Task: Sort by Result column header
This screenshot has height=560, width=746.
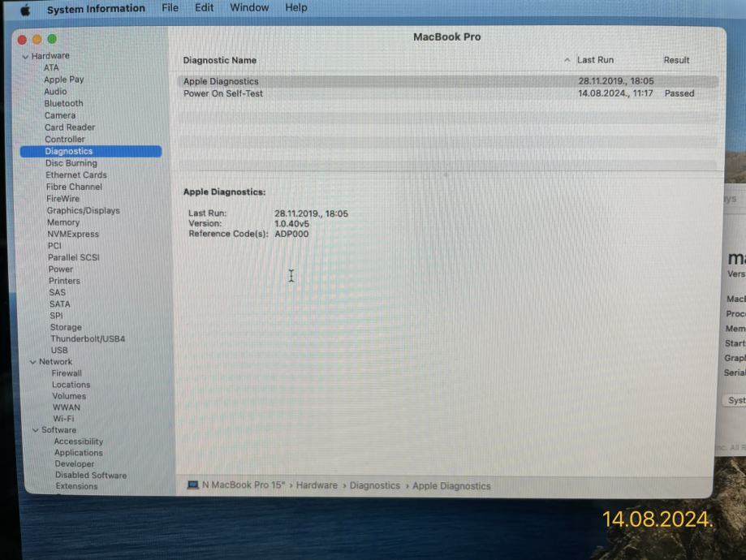Action: point(676,60)
